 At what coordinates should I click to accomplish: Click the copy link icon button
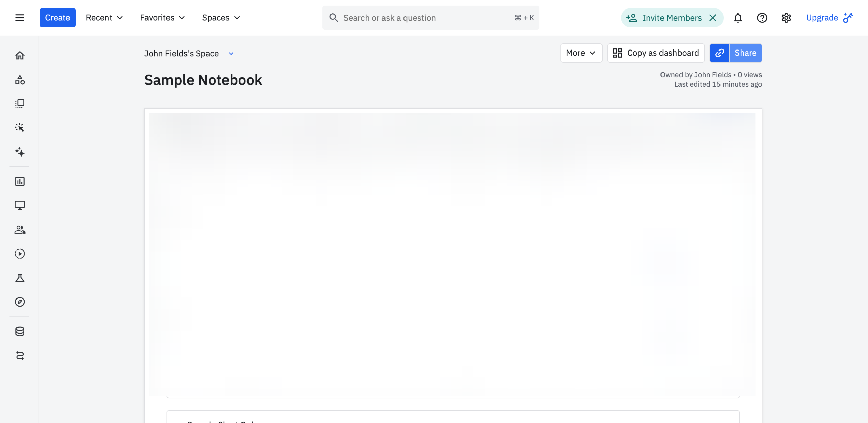[719, 53]
